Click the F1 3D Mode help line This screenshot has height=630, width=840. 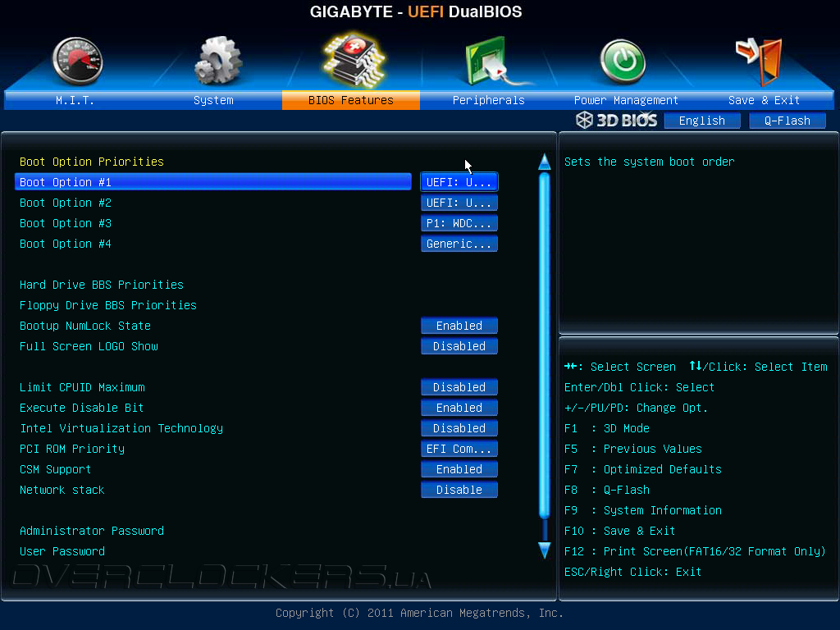tap(607, 428)
